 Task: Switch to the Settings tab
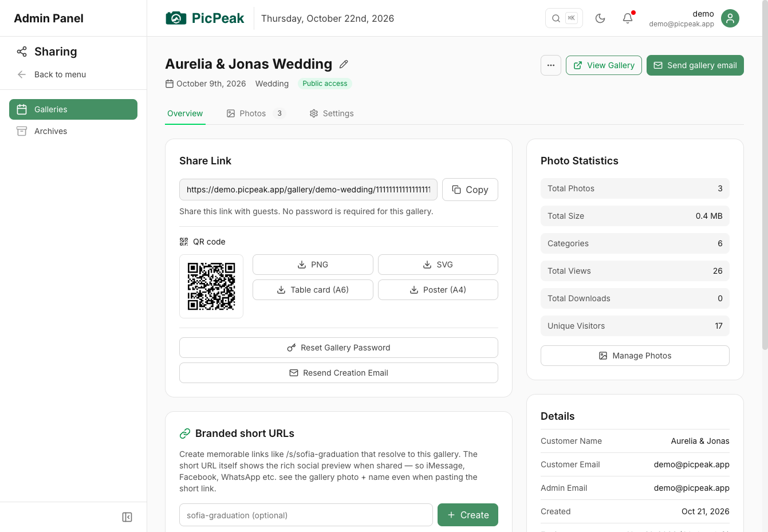click(x=332, y=113)
